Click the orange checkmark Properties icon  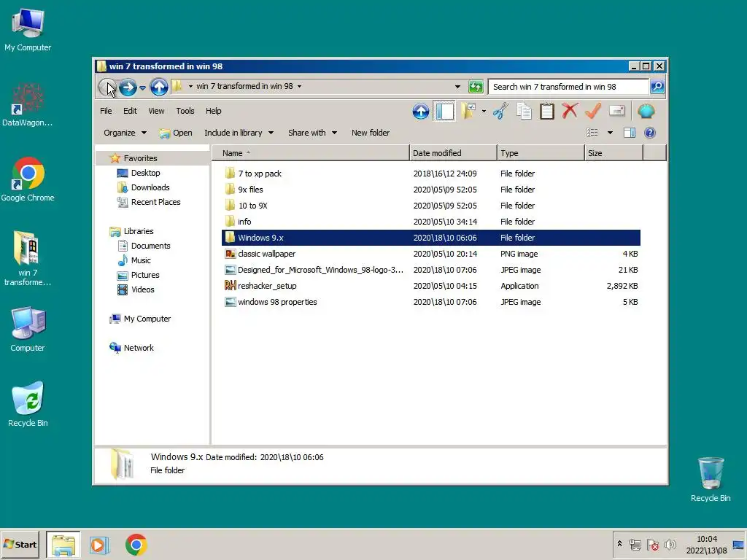tap(592, 112)
